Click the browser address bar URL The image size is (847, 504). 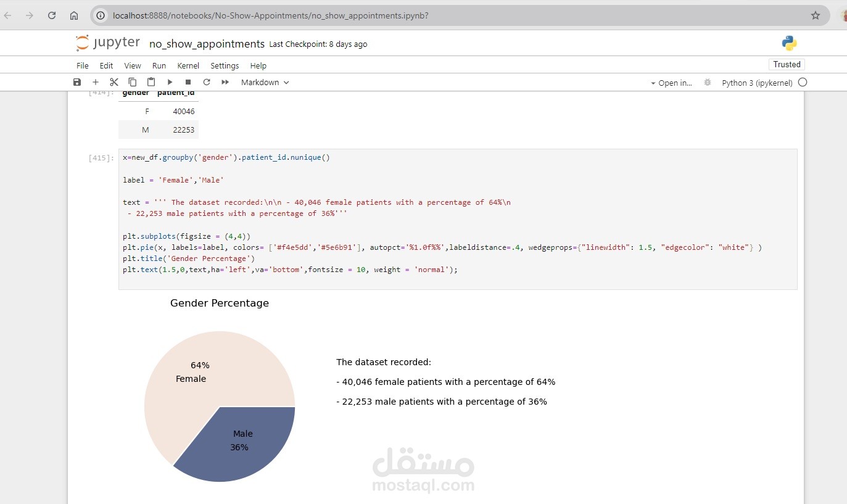[270, 15]
